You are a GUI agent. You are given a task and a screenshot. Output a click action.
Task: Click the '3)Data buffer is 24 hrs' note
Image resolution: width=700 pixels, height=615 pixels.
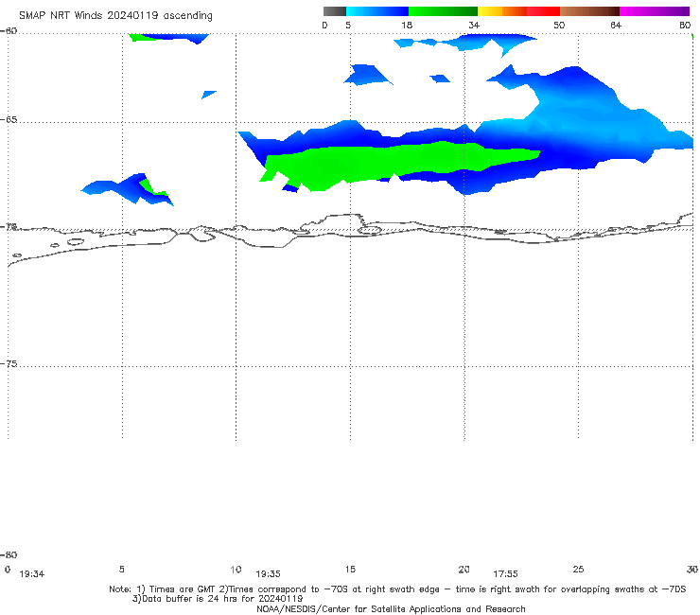tap(218, 599)
